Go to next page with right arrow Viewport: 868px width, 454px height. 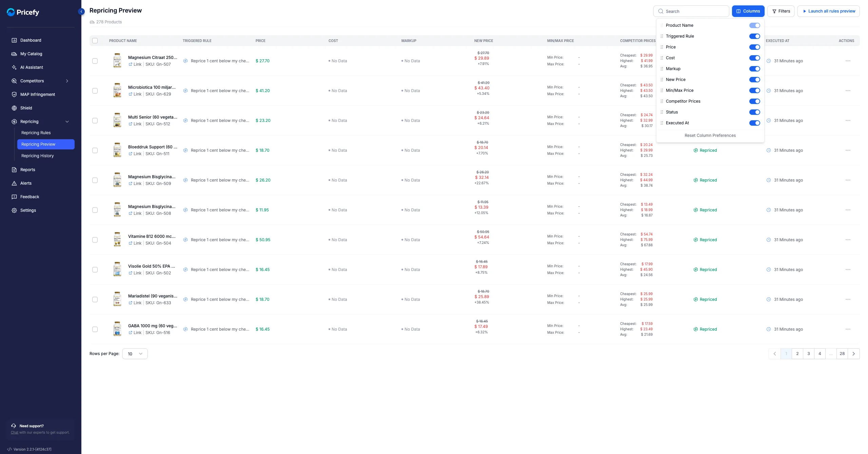coord(853,354)
